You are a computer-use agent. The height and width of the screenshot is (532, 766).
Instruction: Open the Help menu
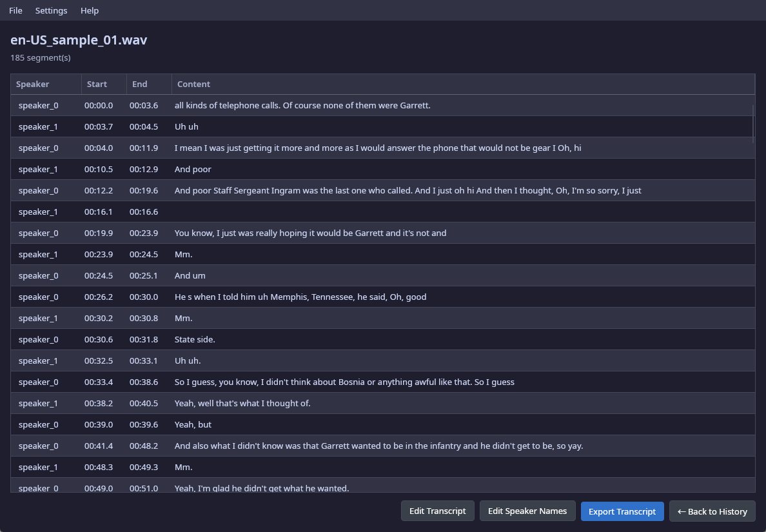pyautogui.click(x=90, y=10)
